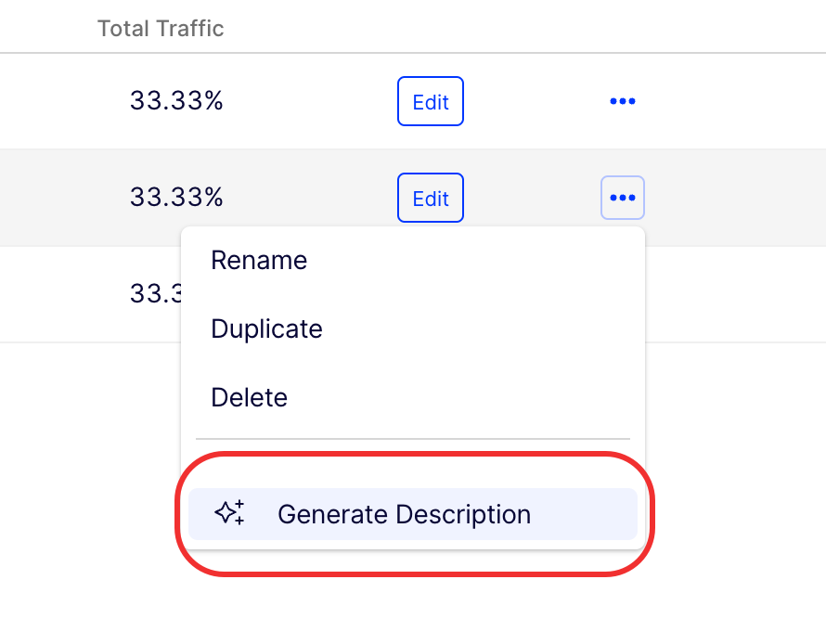Click the Total Traffic column header
This screenshot has height=644, width=826.
coord(160,29)
